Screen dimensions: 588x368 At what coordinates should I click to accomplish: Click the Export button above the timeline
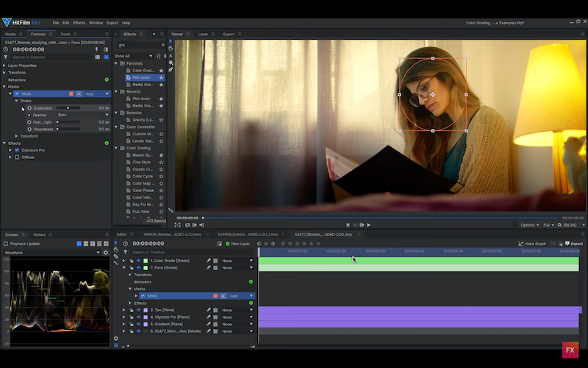574,244
